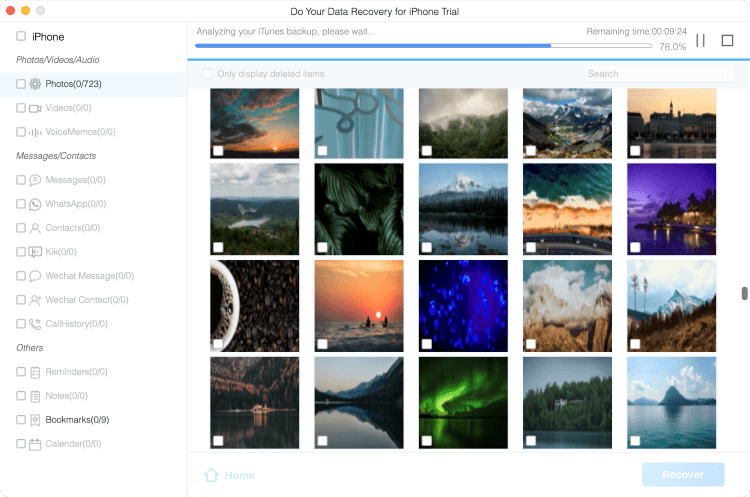Open the green aurora photo thumbnail

coord(463,403)
